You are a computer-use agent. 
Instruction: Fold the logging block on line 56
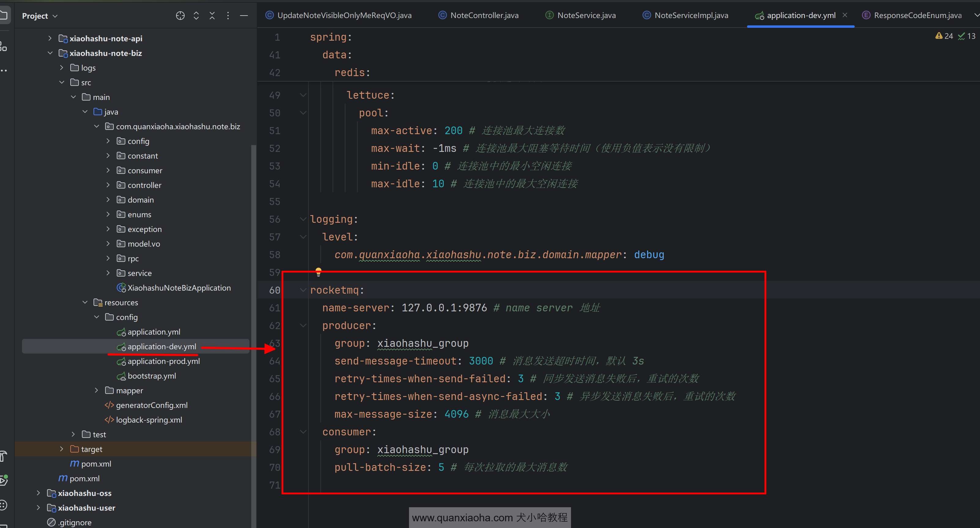[303, 219]
